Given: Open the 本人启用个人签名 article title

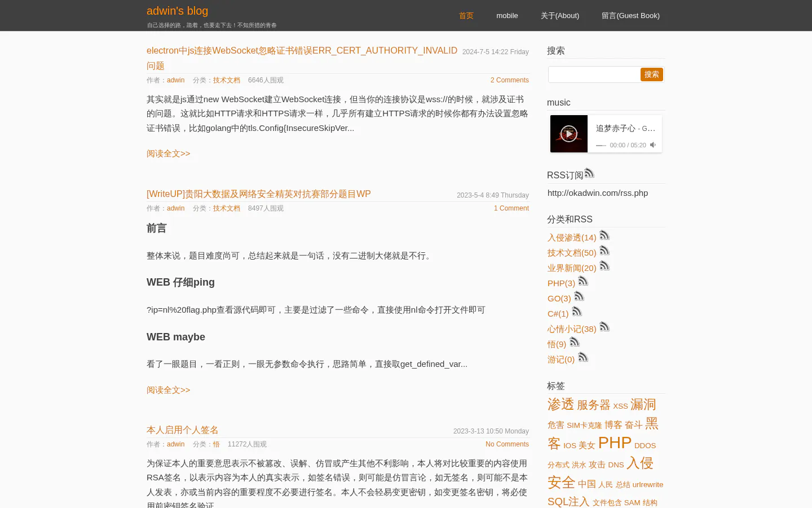Looking at the screenshot, I should pos(183,430).
